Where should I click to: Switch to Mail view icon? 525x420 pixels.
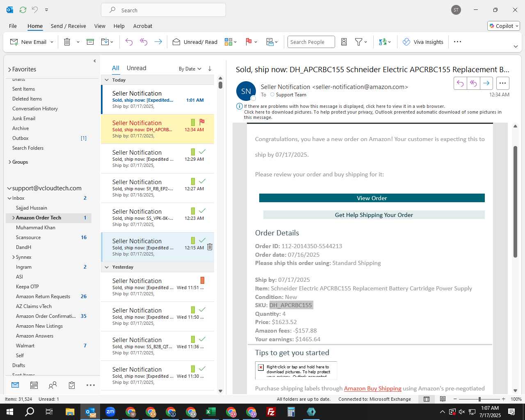(15, 385)
